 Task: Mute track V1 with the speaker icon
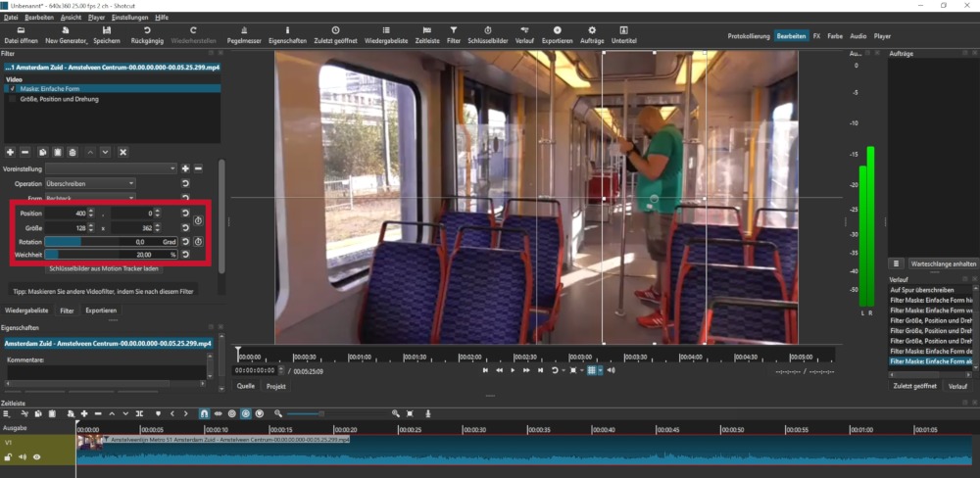22,456
